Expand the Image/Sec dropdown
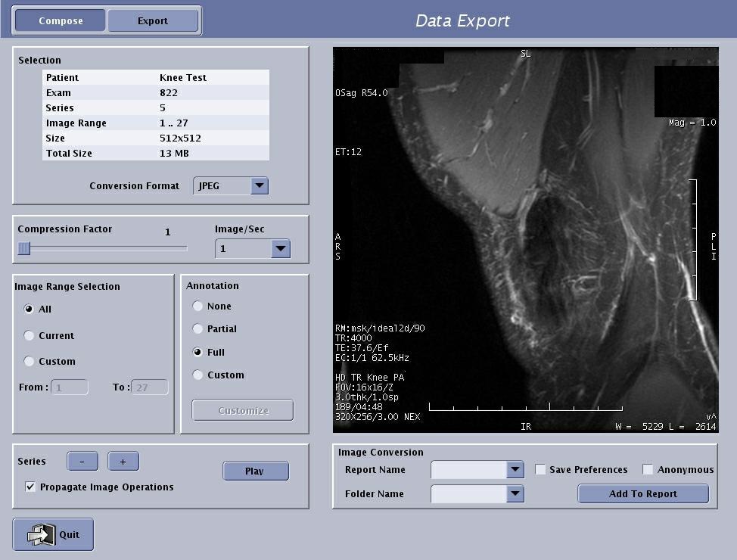This screenshot has height=560, width=737. coord(280,248)
